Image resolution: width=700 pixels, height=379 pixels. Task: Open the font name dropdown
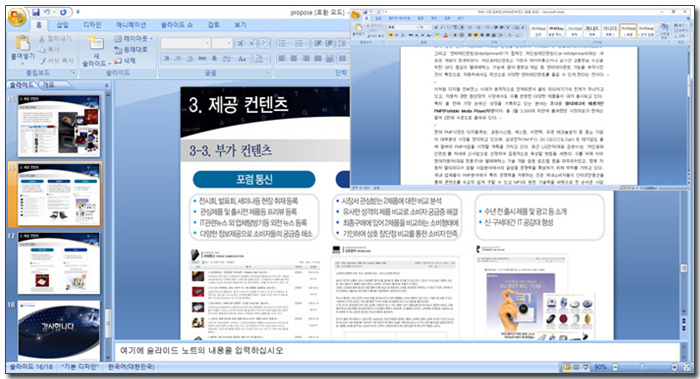pyautogui.click(x=207, y=43)
